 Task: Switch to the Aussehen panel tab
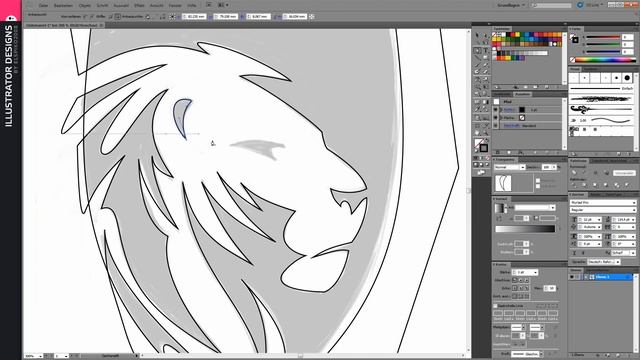pos(522,94)
